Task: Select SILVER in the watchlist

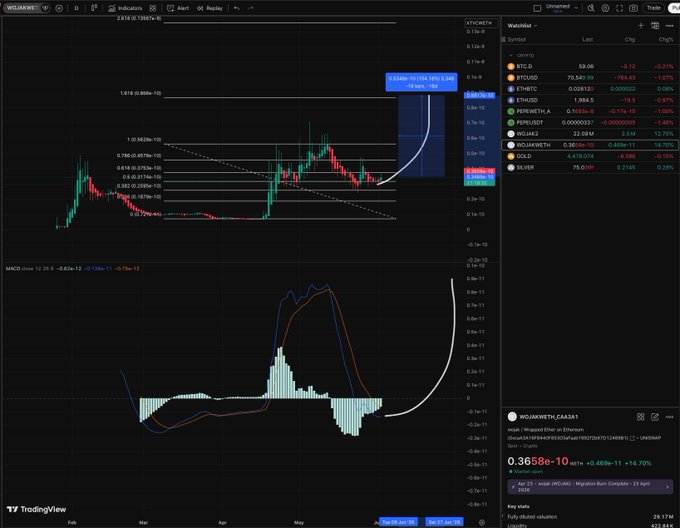Action: pos(591,167)
